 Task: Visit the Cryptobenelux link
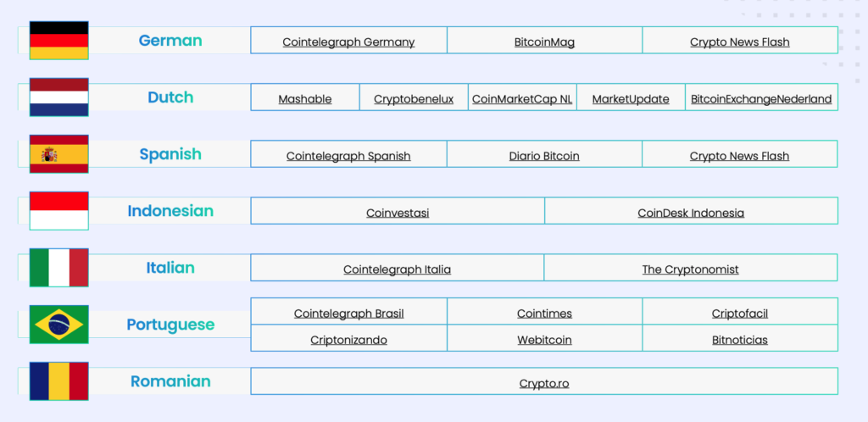point(414,99)
